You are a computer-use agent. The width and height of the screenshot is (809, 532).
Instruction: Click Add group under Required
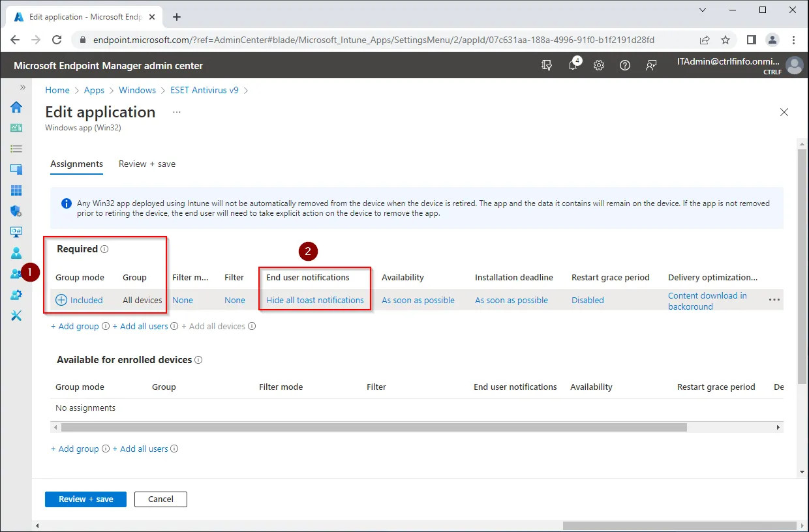click(x=75, y=327)
